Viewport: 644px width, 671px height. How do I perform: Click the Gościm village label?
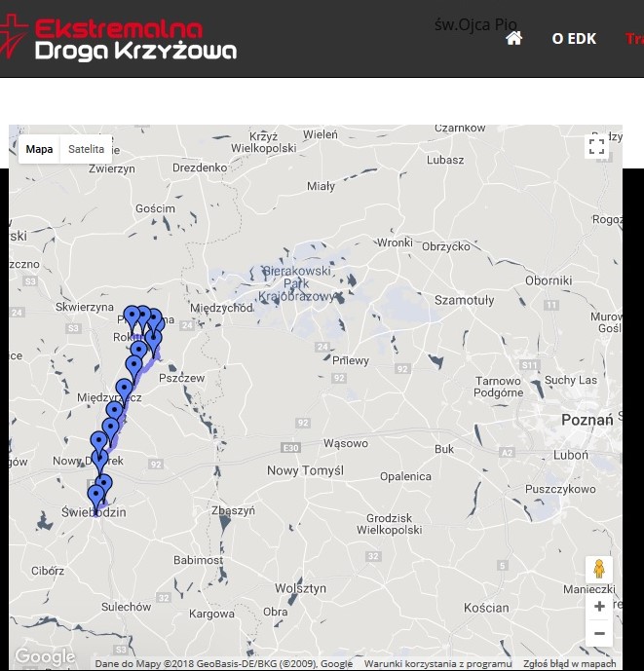155,208
